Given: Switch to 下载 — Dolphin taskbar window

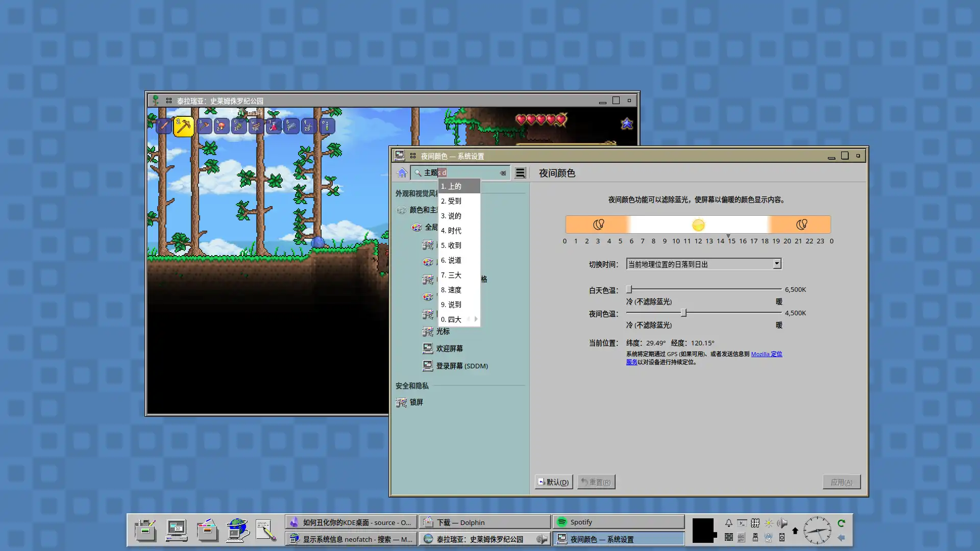Looking at the screenshot, I should pos(484,522).
